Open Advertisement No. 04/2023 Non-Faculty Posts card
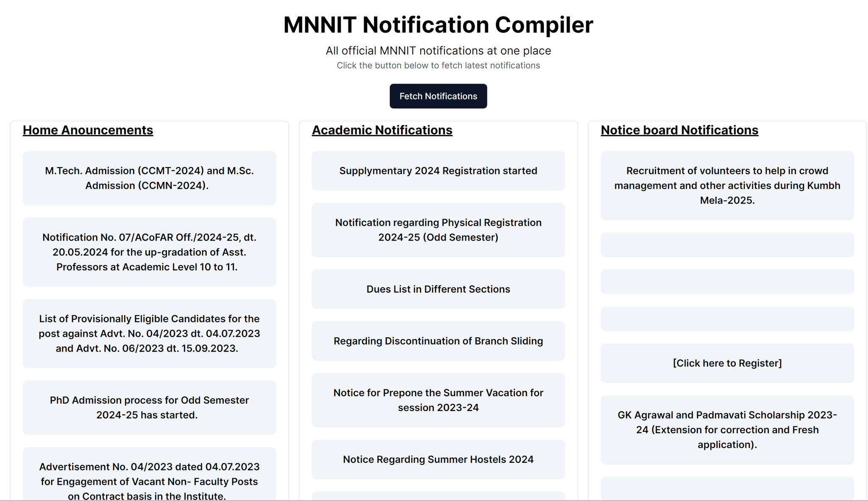868x501 pixels. tap(149, 474)
